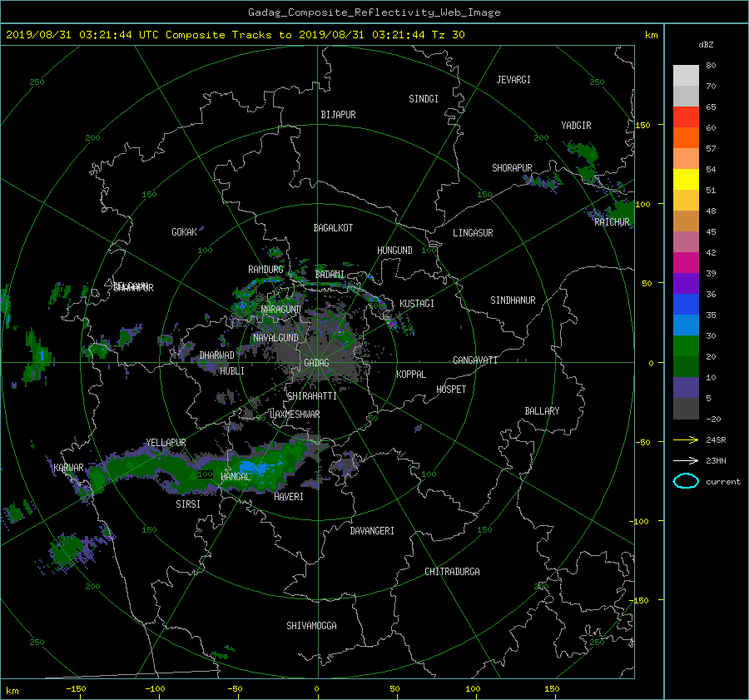
Task: Click the cyan current ellipse legend icon
Action: 686,481
